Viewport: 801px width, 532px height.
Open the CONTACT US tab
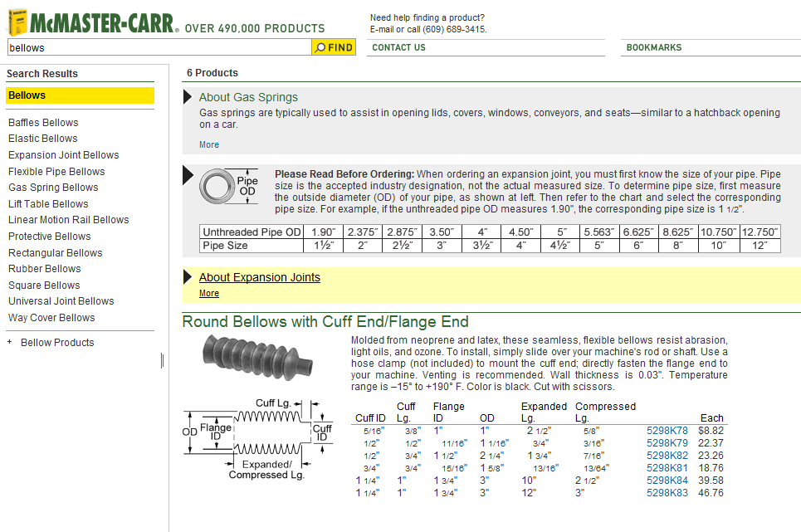click(398, 47)
